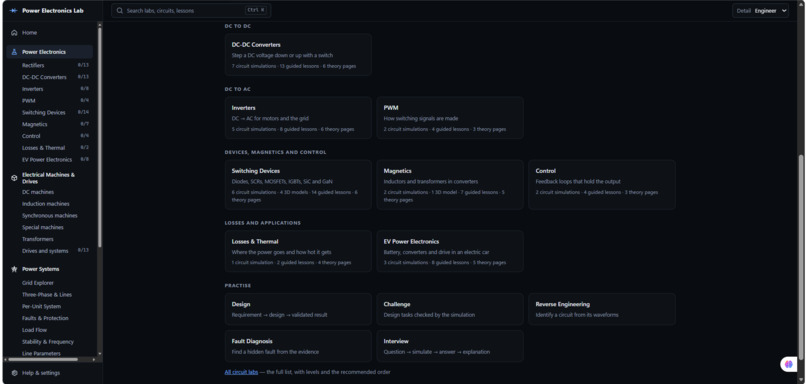Open the Losses & Thermal card
The width and height of the screenshot is (806, 384).
(298, 251)
